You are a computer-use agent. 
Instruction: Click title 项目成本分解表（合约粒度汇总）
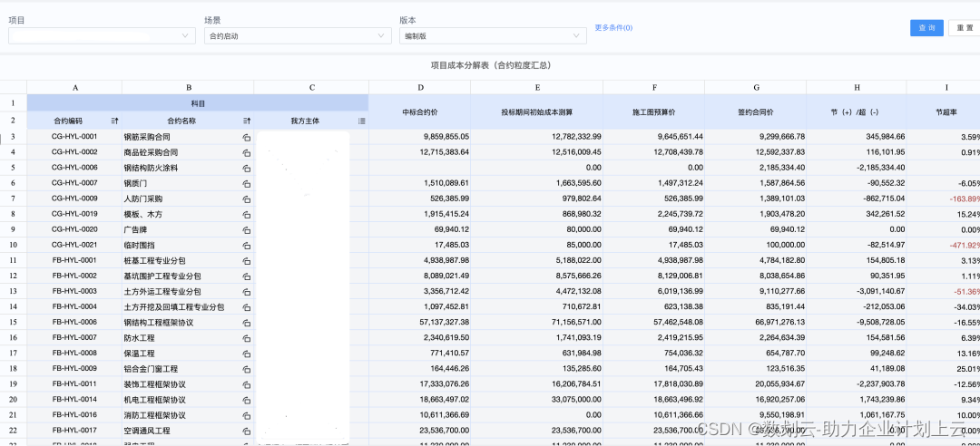click(x=491, y=65)
